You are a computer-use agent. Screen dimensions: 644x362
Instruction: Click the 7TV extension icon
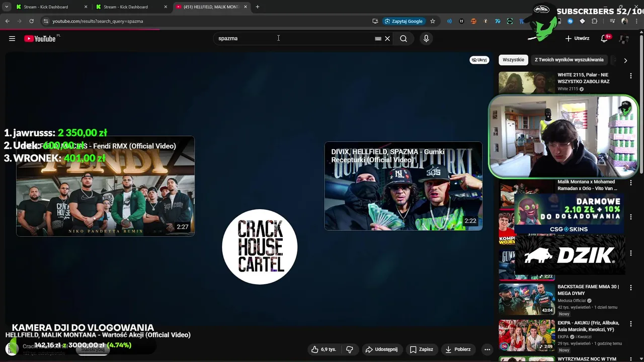click(498, 21)
